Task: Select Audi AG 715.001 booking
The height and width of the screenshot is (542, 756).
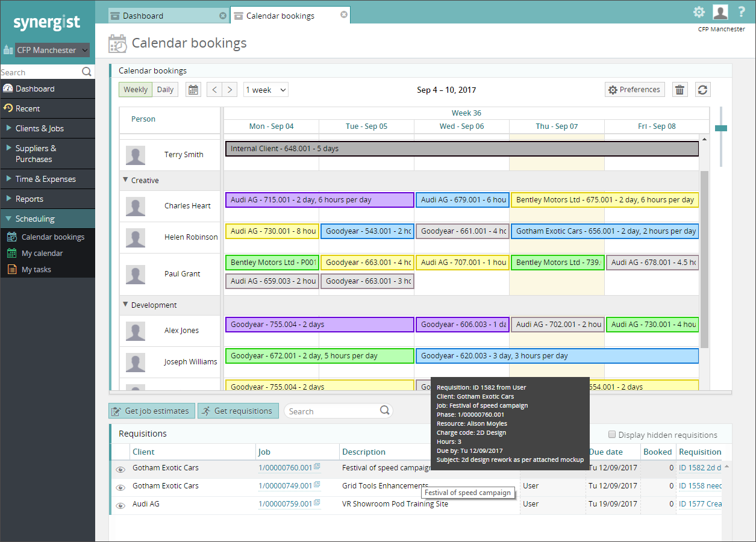Action: 320,200
